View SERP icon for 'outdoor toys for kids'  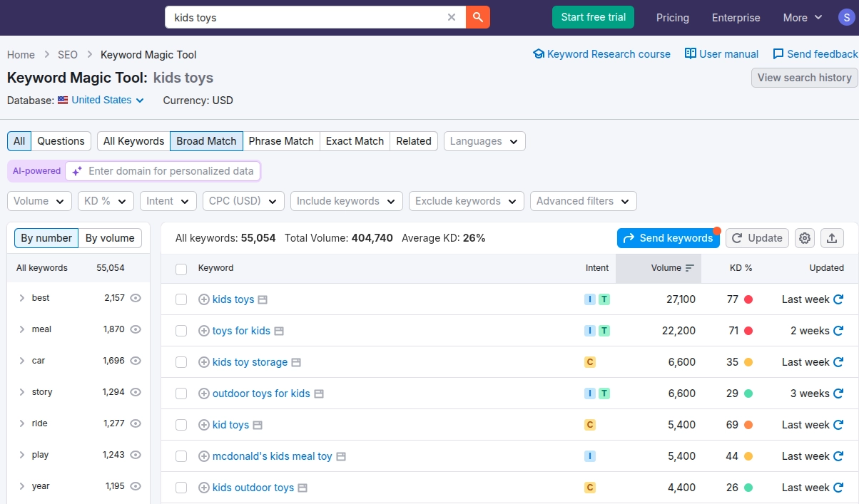(x=319, y=394)
